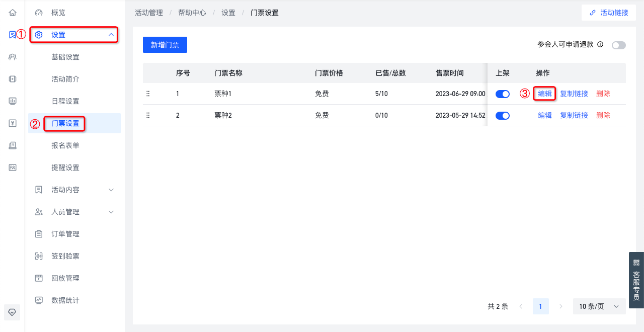This screenshot has height=332, width=644.
Task: Click the diamond icon at bottom left
Action: tap(13, 312)
